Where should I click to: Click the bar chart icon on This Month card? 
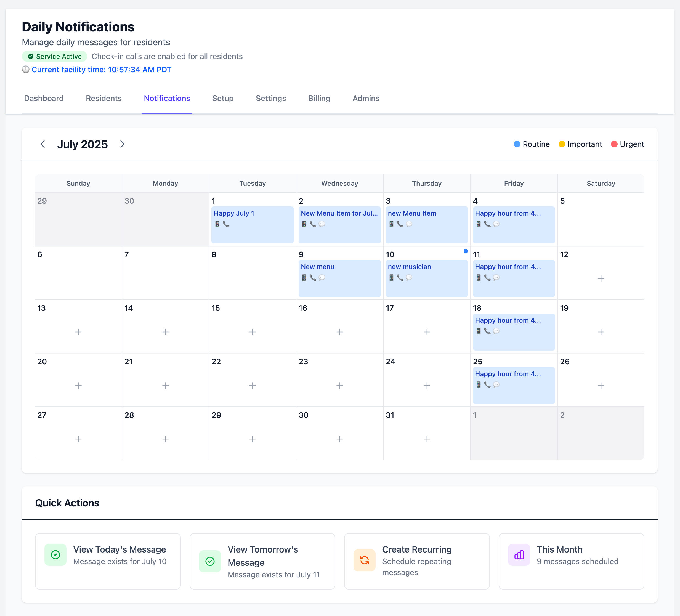pyautogui.click(x=519, y=555)
